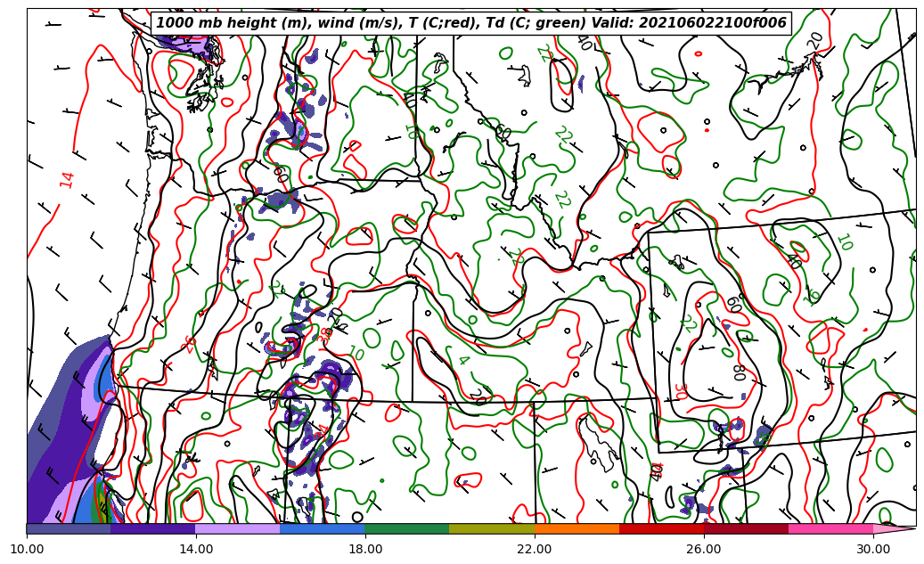924x564 pixels.
Task: Select the light lavender 14–16 colorbar segment
Action: [x=238, y=528]
